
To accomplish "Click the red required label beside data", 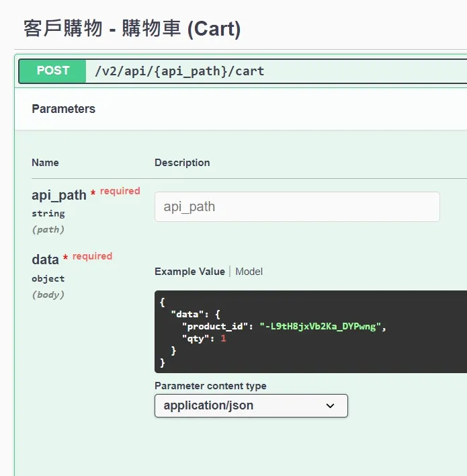I will (x=92, y=256).
